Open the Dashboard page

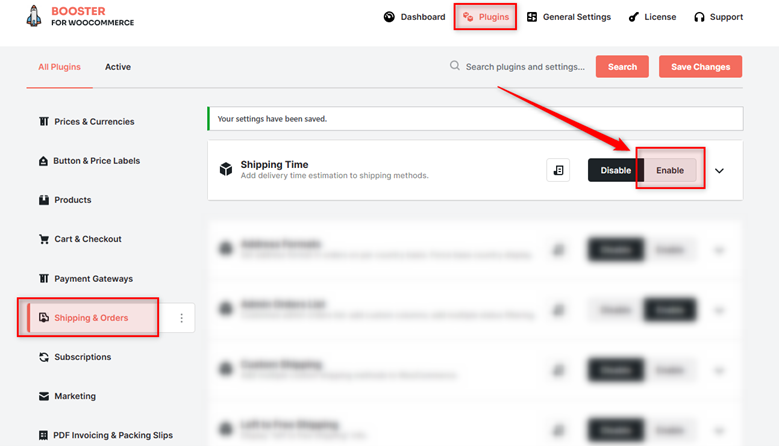pyautogui.click(x=414, y=17)
